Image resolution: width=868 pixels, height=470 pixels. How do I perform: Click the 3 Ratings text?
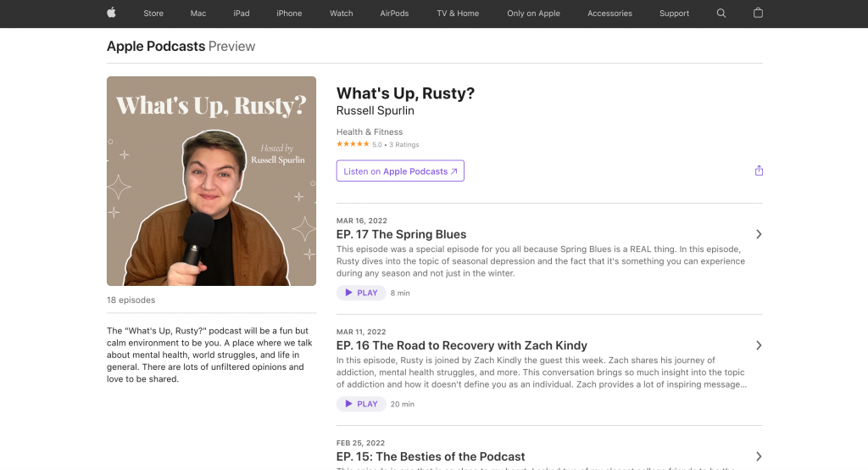(404, 145)
